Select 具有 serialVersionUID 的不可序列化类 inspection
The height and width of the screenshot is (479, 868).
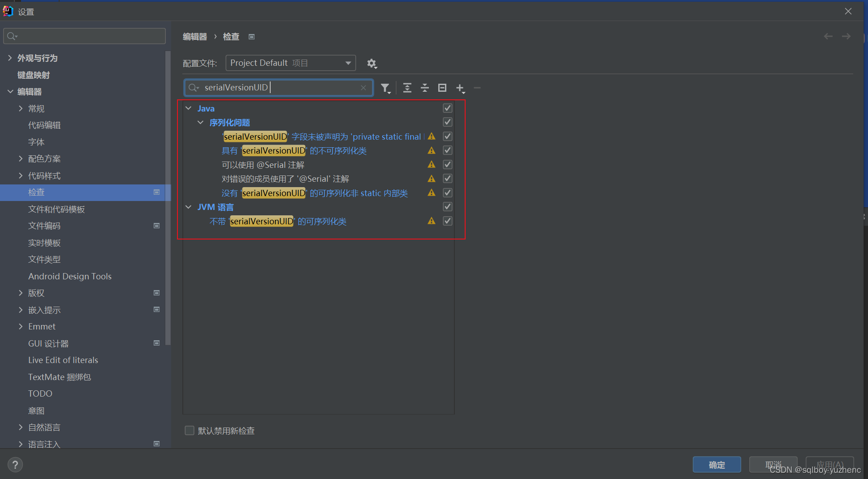point(294,150)
